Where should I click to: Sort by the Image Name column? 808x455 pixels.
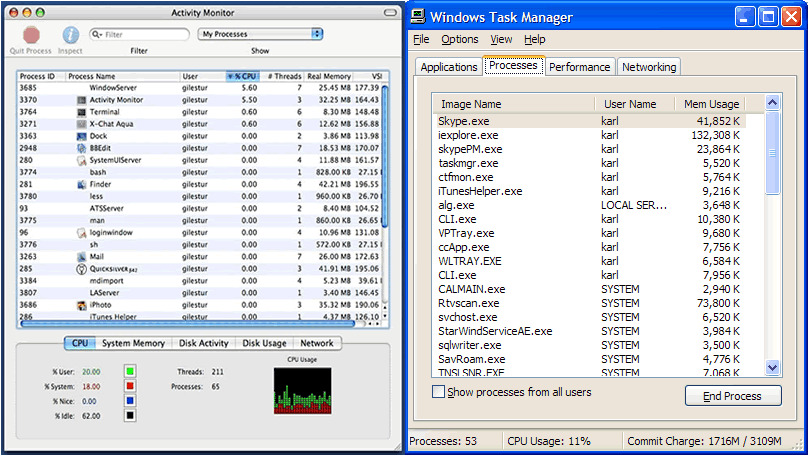pos(513,104)
